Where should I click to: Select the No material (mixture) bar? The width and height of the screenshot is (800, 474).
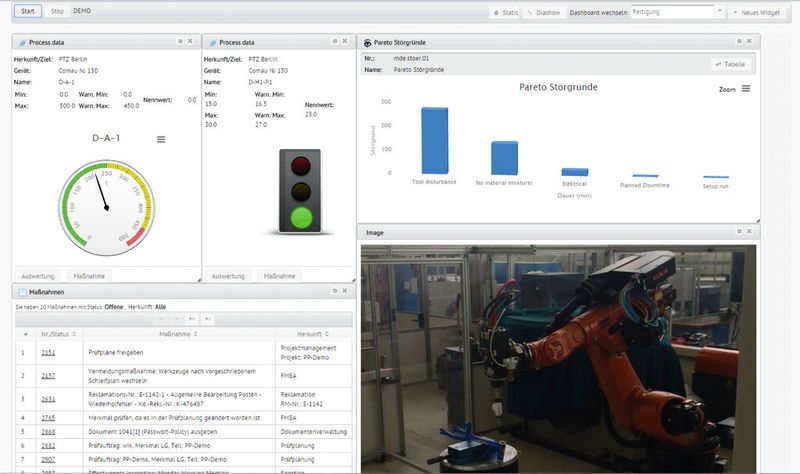point(505,158)
